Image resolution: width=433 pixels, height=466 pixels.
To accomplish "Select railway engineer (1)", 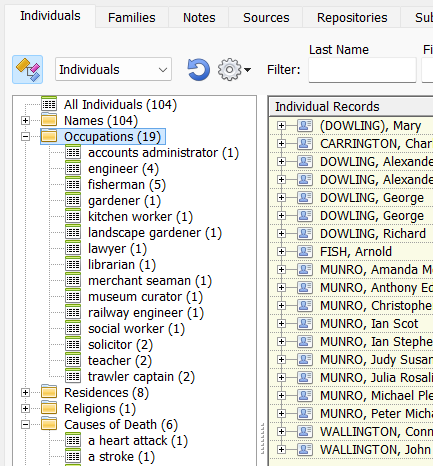I will coord(146,313).
